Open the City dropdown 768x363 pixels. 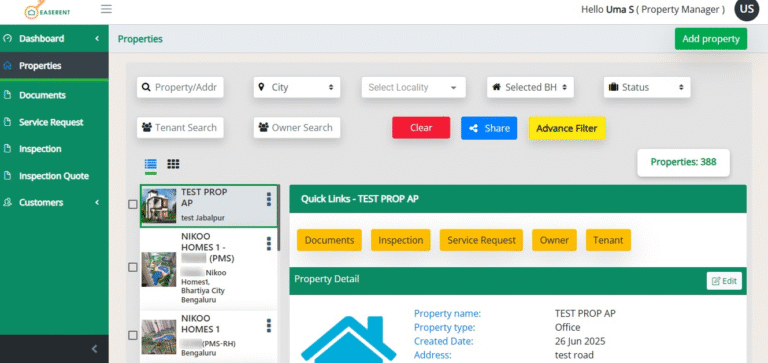297,87
